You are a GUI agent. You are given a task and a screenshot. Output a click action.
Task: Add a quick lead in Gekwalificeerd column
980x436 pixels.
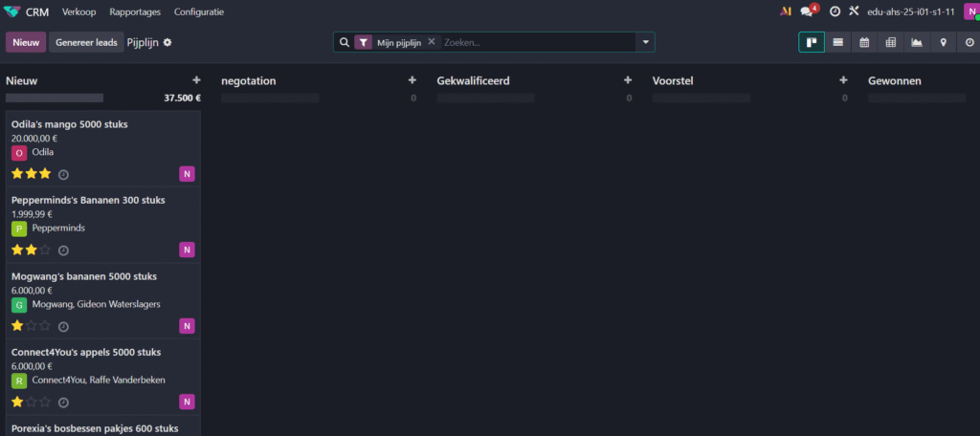coord(628,81)
